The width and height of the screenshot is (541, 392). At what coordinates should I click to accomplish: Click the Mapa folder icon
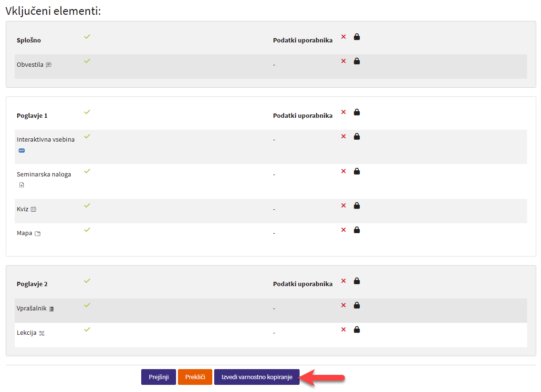(38, 234)
